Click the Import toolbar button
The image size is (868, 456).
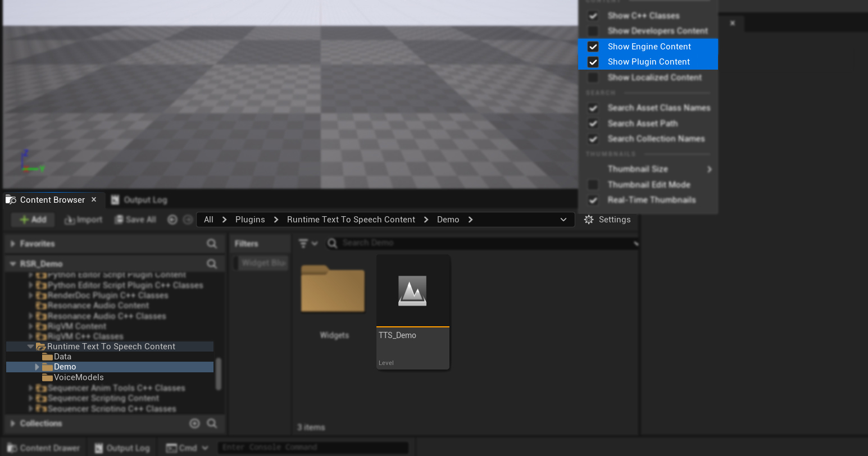coord(83,220)
